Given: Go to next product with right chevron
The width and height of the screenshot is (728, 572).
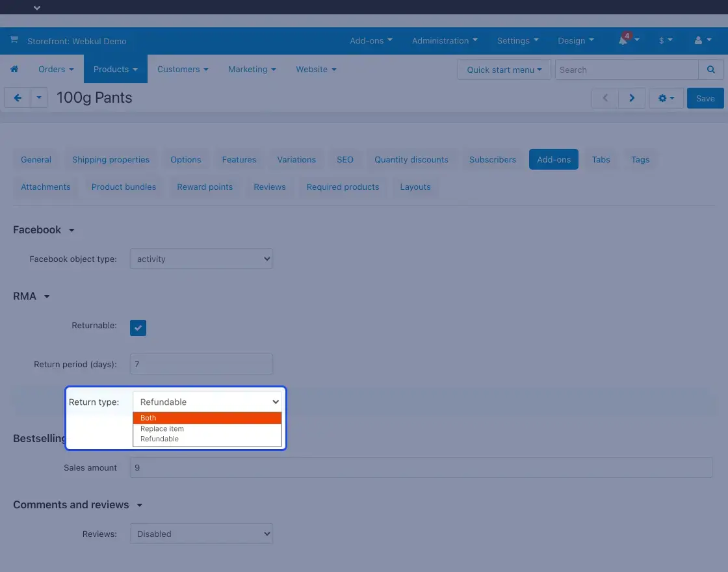Looking at the screenshot, I should pyautogui.click(x=631, y=98).
